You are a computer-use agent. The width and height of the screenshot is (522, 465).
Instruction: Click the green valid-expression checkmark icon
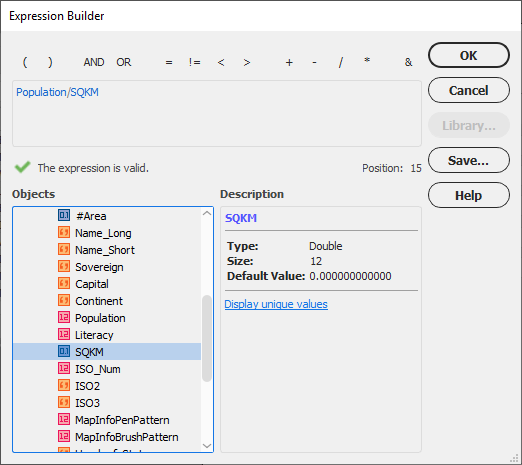23,167
